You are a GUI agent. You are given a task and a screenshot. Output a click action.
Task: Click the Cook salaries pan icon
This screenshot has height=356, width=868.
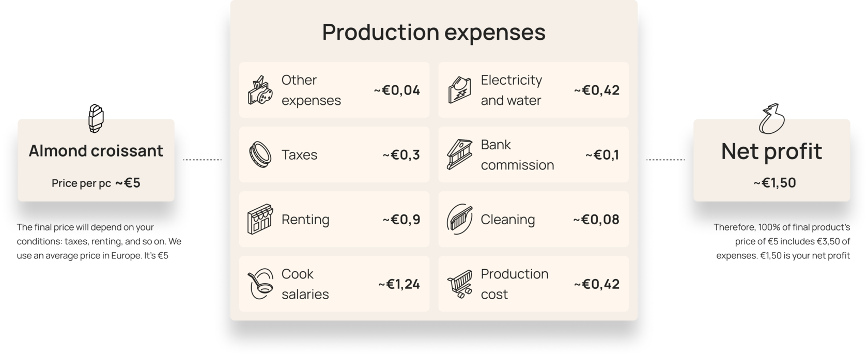(x=260, y=284)
